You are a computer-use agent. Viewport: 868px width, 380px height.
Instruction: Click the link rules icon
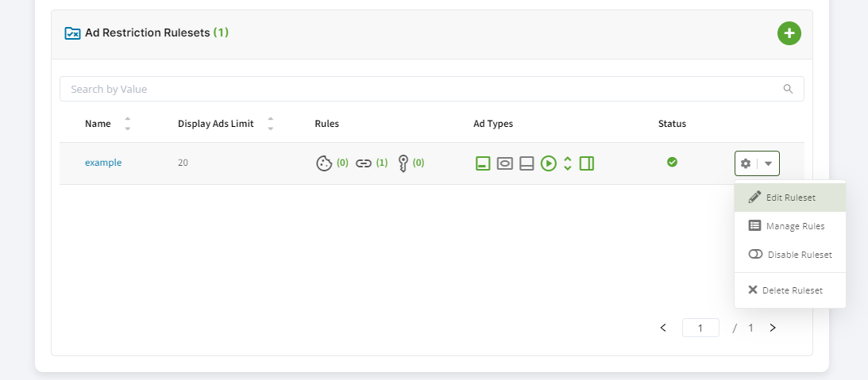(x=364, y=163)
